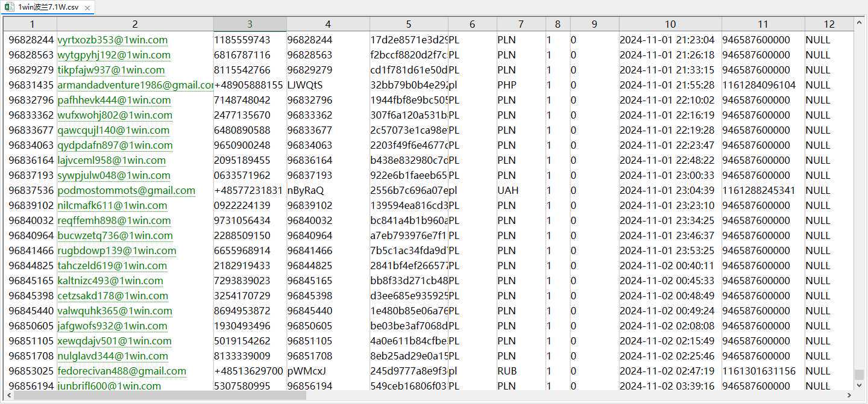This screenshot has width=868, height=404.
Task: Click the vertical scrollbar thumb
Action: click(x=860, y=374)
